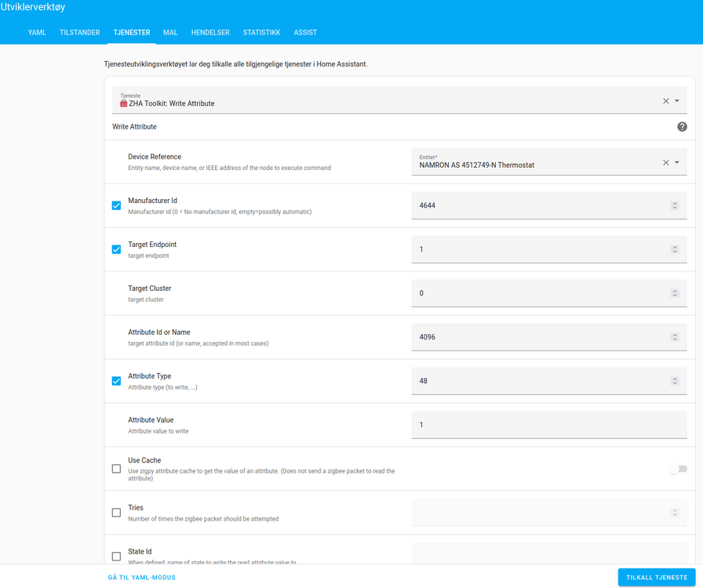
Task: Switch to the YAML tab
Action: click(37, 33)
